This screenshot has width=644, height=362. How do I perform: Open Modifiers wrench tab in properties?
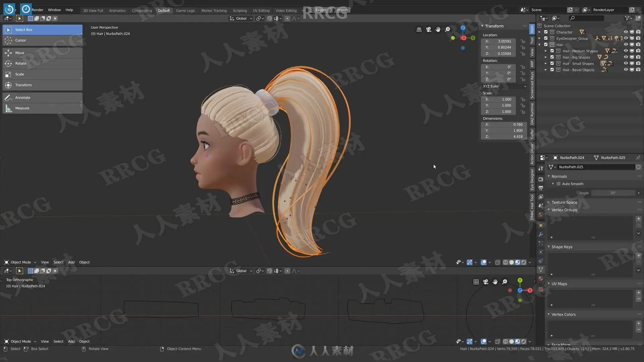pyautogui.click(x=541, y=234)
